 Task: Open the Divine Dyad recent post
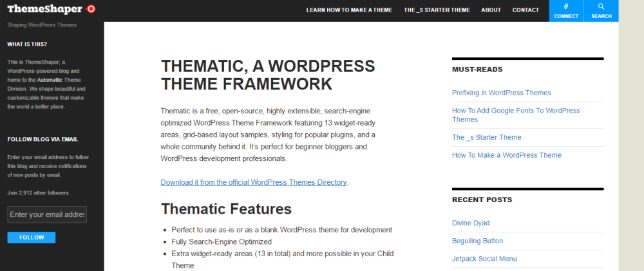[471, 223]
